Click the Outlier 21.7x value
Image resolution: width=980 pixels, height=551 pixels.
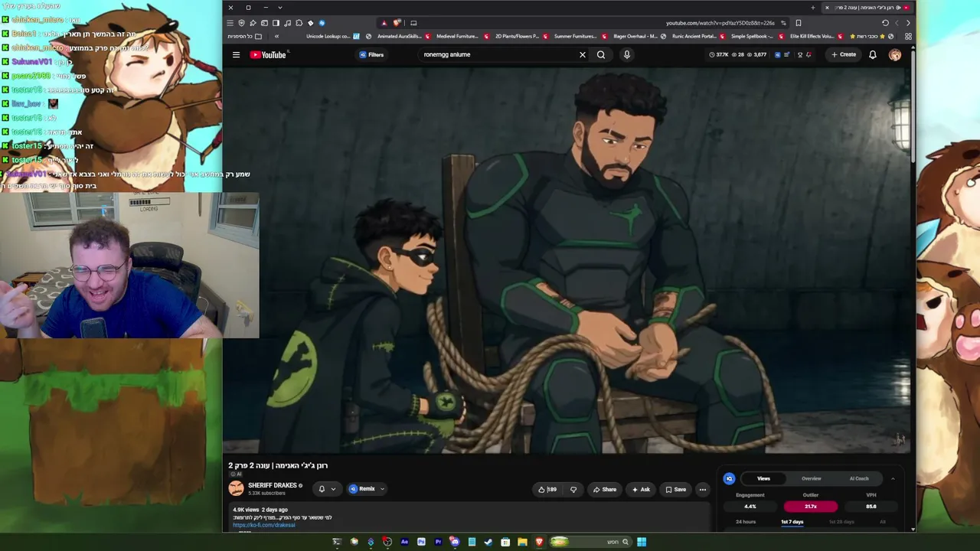pyautogui.click(x=811, y=506)
